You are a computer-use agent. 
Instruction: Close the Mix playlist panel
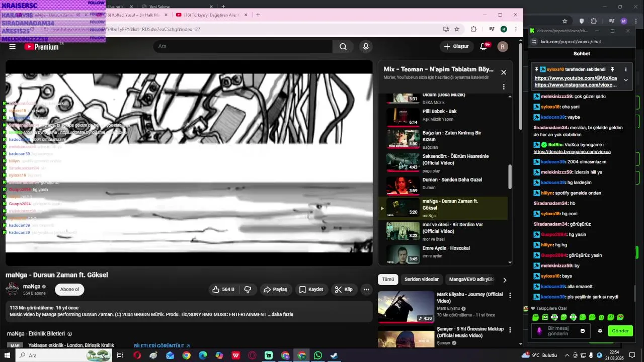click(x=504, y=72)
